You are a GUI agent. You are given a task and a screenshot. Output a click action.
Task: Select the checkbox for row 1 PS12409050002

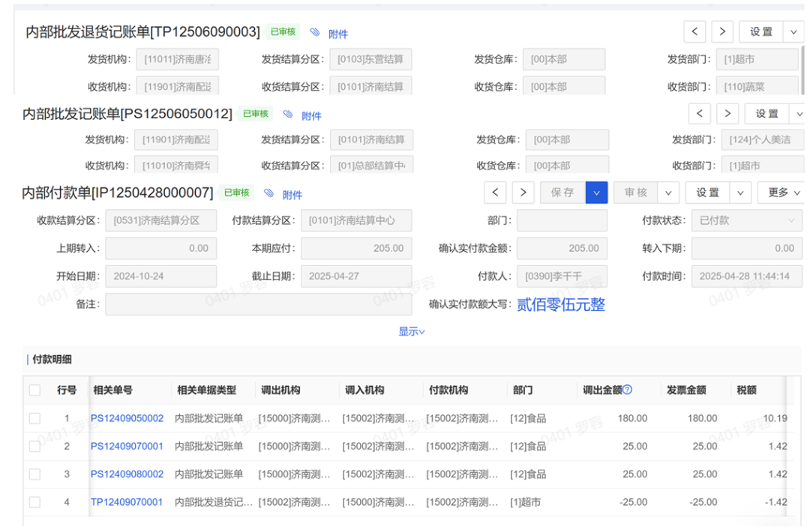[34, 418]
